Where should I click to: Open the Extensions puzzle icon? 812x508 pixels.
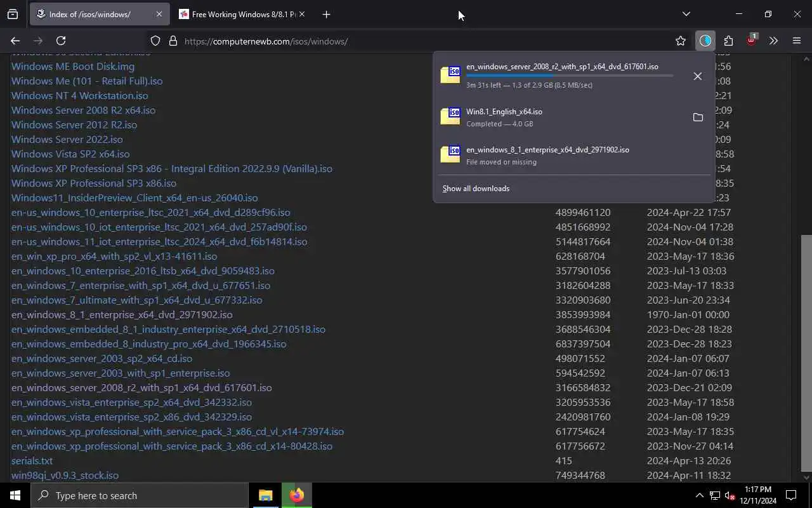tap(728, 41)
